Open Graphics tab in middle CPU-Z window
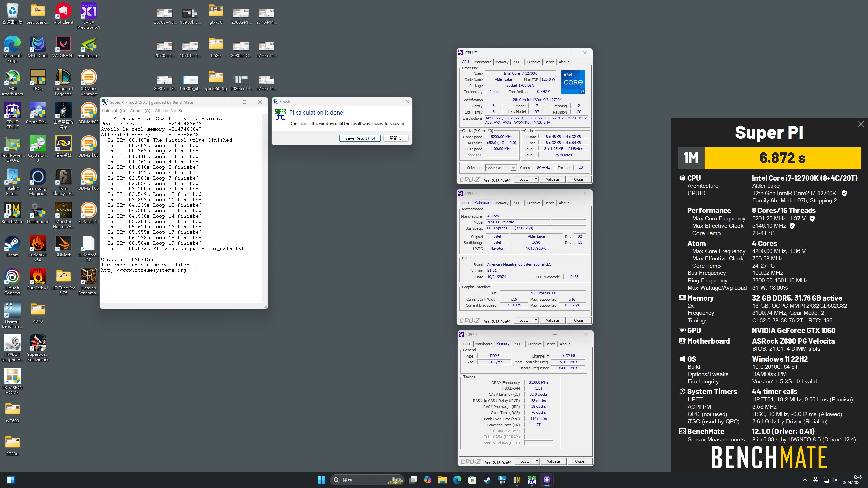This screenshot has height=488, width=868. point(533,203)
